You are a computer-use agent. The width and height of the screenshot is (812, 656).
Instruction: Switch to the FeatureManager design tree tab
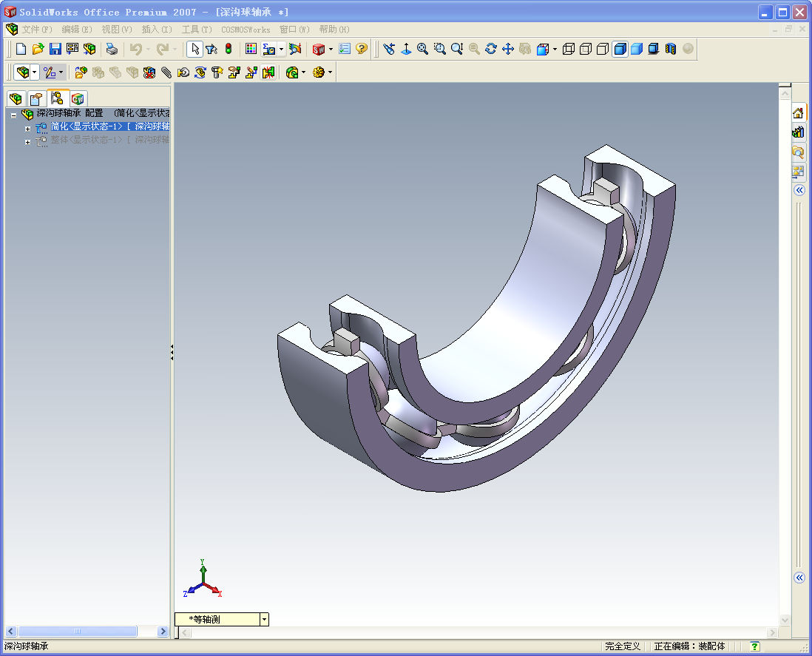16,98
